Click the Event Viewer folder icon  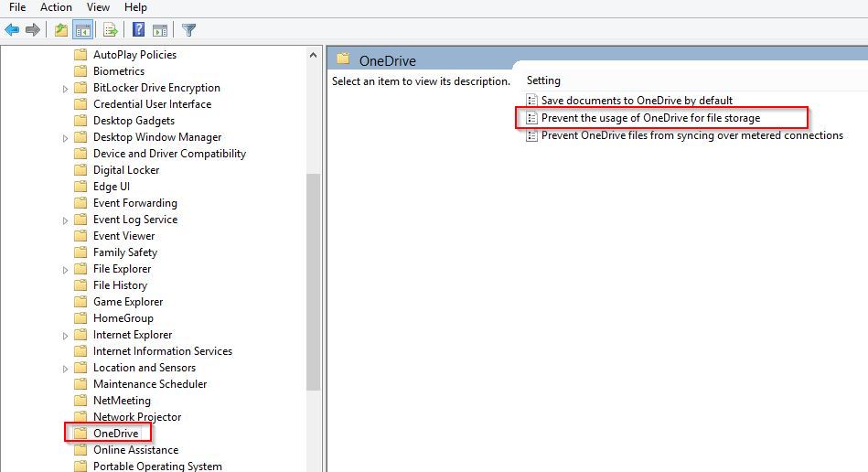tap(80, 236)
